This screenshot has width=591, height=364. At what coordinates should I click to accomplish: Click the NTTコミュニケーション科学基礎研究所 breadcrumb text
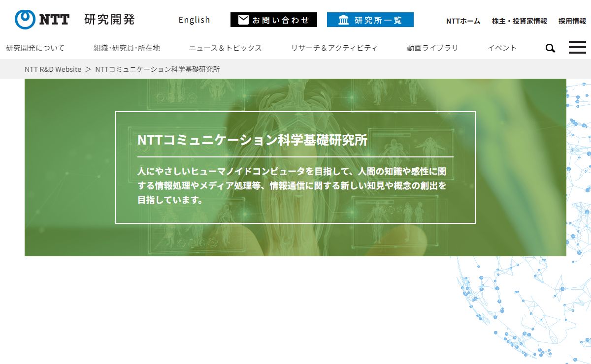tap(158, 69)
